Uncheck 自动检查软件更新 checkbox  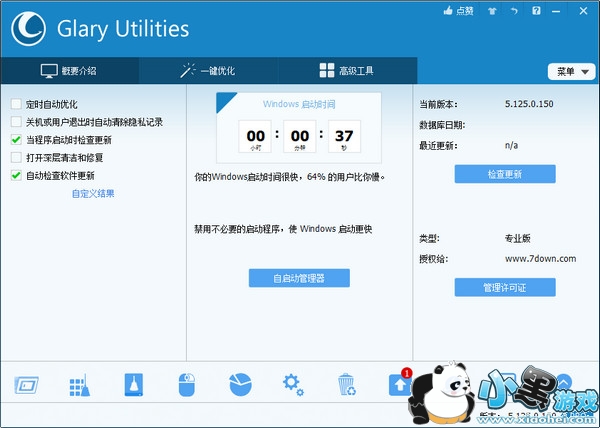coord(16,176)
